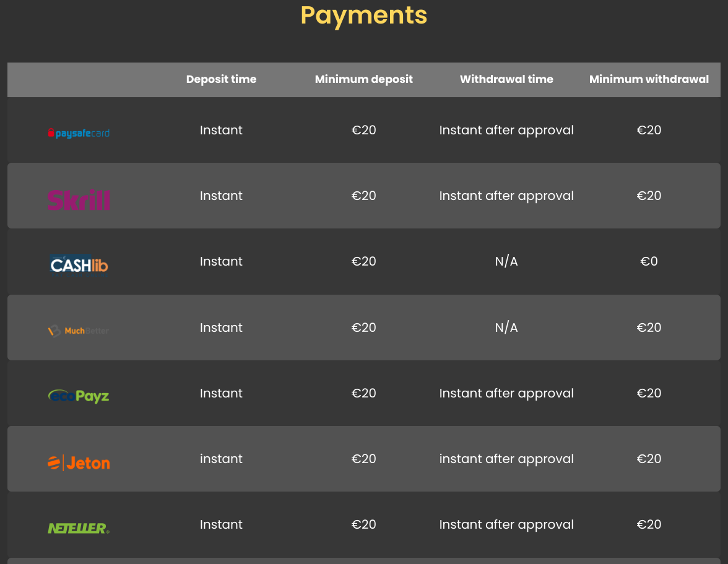Click the Neteller logo
Screen dimensions: 728x564
click(x=79, y=528)
